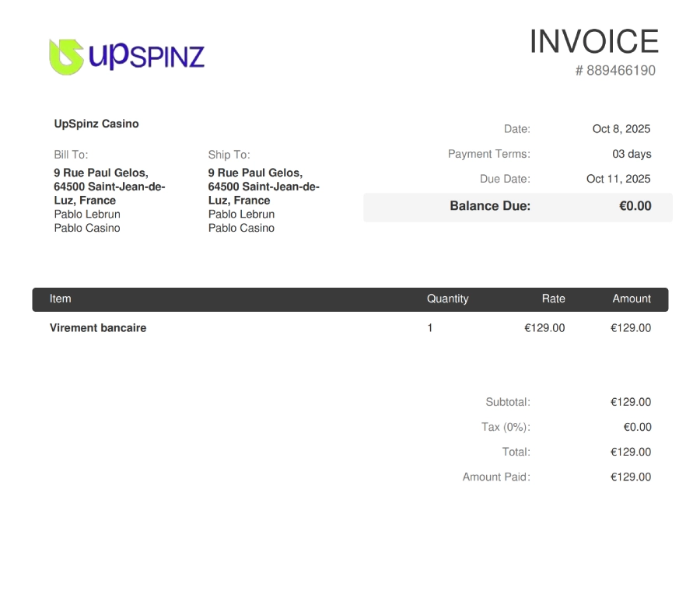Screen dimensions: 700x615
Task: Click the Total value €129.00
Action: (x=631, y=452)
